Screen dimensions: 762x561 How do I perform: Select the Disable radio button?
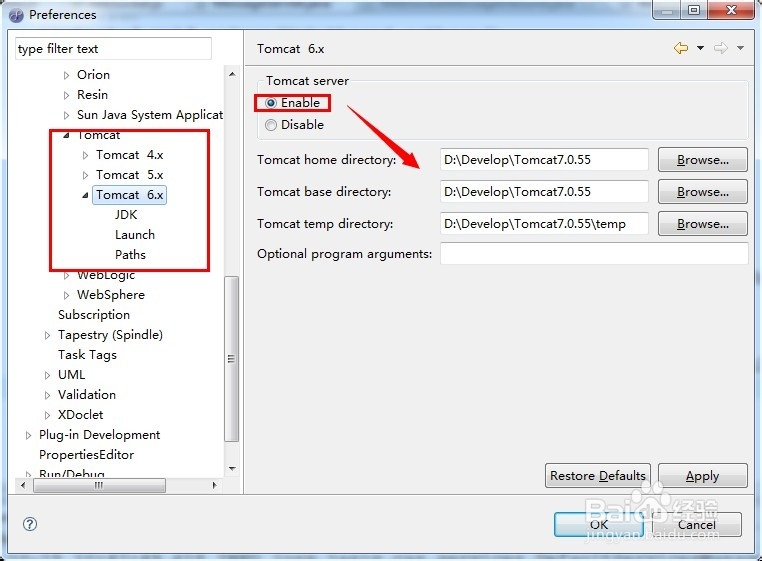[271, 125]
